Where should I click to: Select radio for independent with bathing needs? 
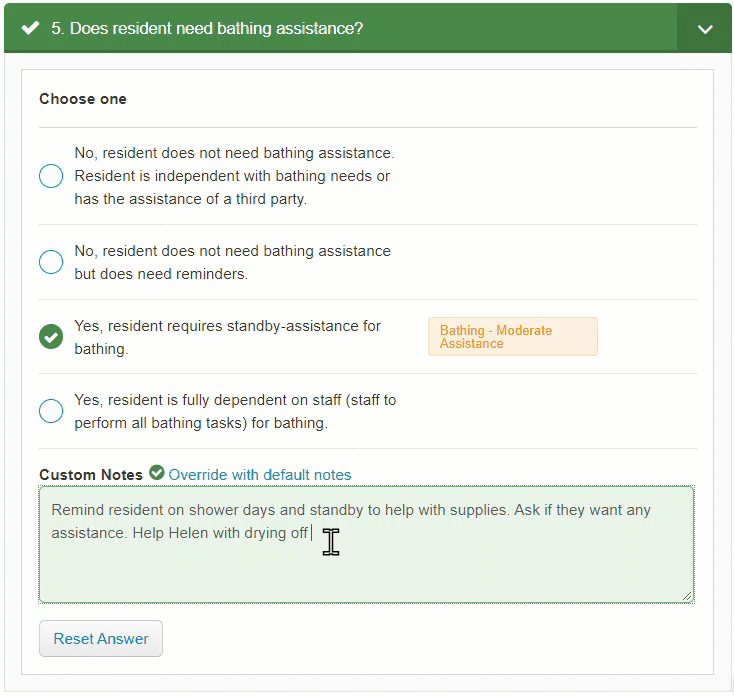pyautogui.click(x=51, y=176)
